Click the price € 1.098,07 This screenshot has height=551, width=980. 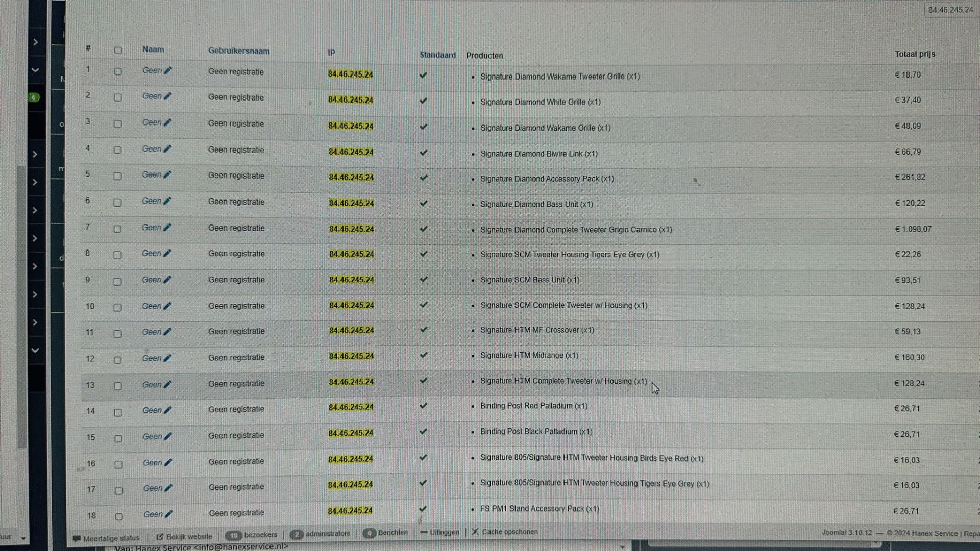pos(913,229)
